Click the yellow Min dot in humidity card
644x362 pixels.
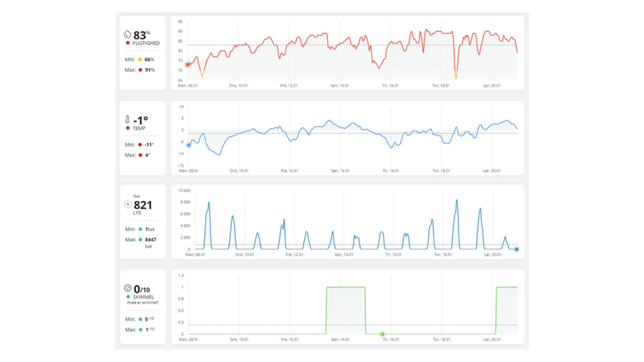[140, 60]
